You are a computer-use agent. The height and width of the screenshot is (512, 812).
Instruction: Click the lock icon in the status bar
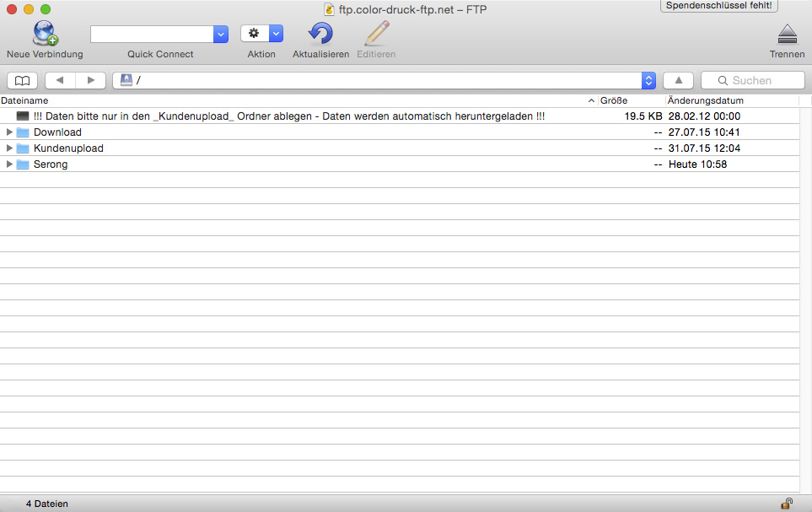[787, 504]
